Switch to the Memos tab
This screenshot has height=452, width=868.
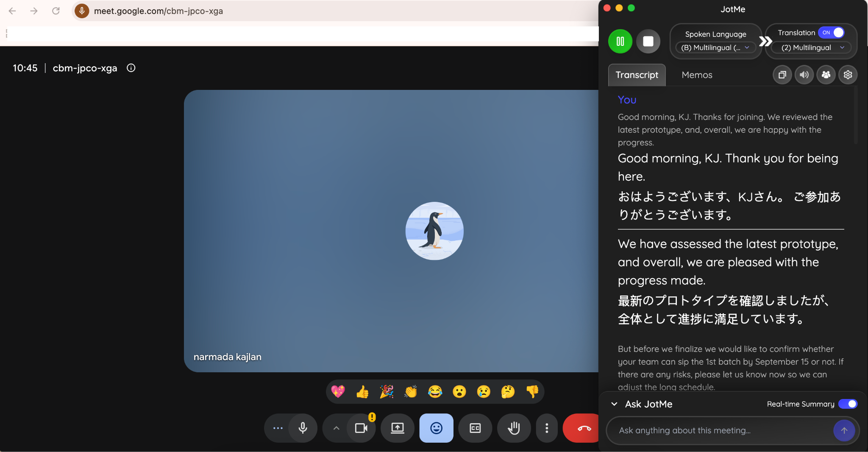(x=697, y=75)
